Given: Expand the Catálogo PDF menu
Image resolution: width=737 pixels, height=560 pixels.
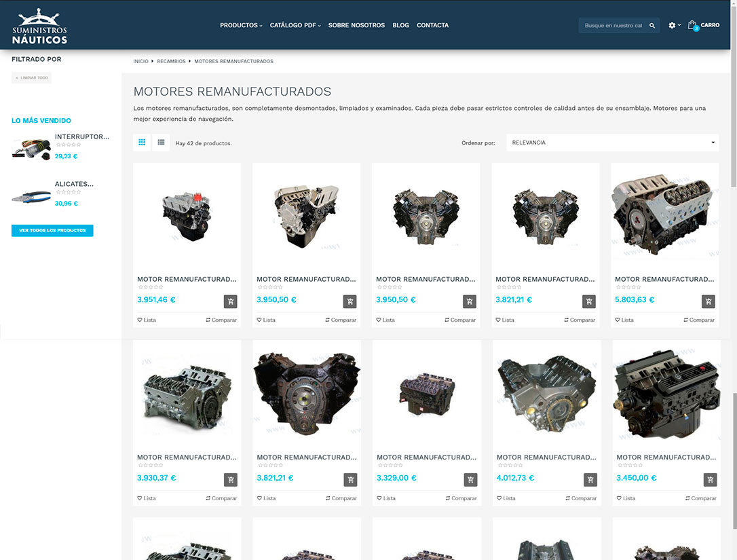Looking at the screenshot, I should pos(295,25).
